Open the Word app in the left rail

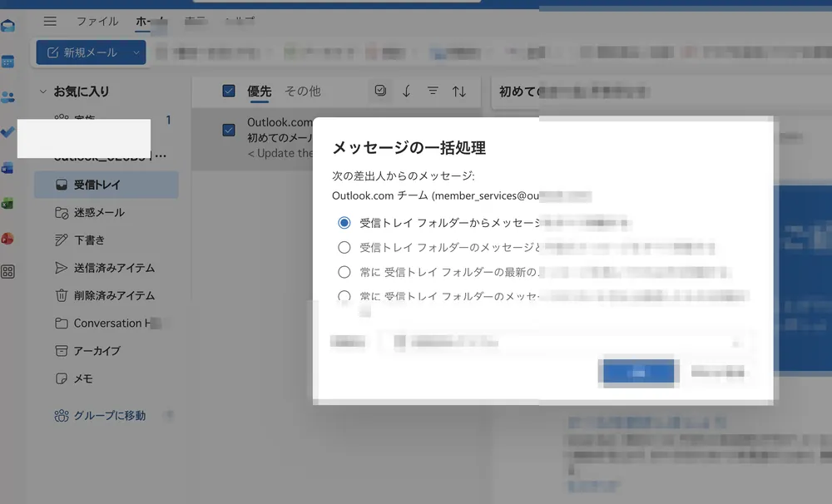click(7, 168)
